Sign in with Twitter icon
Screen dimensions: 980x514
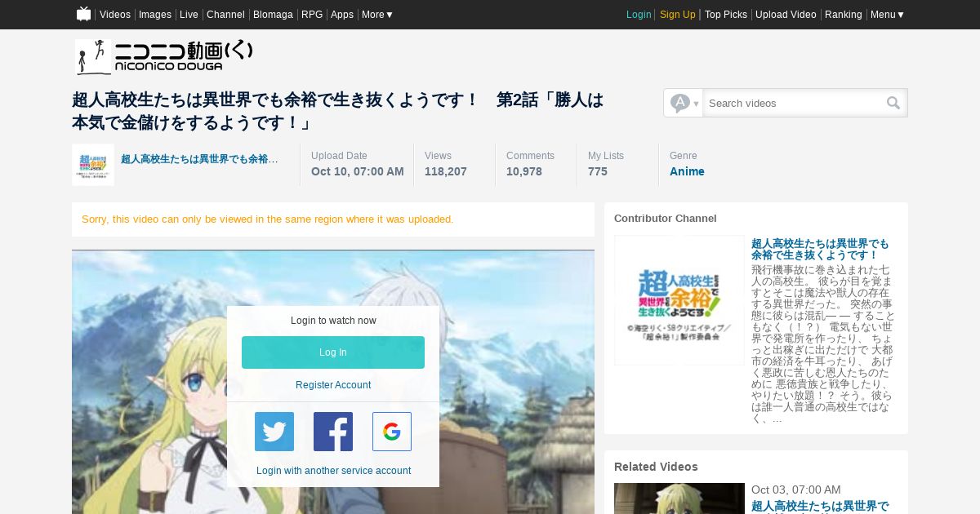click(x=274, y=432)
